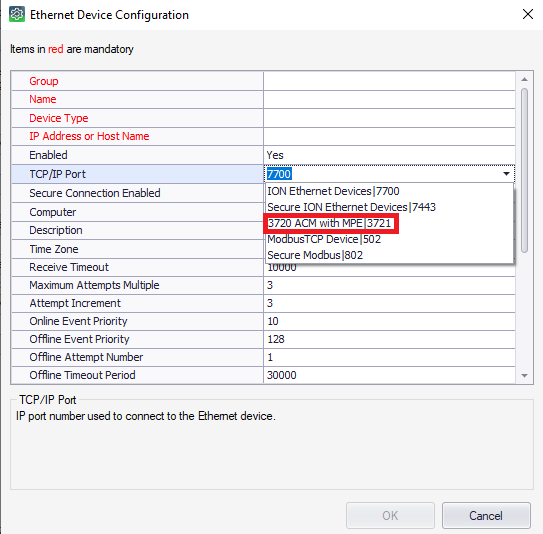The height and width of the screenshot is (534, 543).
Task: Open the Device Type value cell
Action: pos(389,118)
